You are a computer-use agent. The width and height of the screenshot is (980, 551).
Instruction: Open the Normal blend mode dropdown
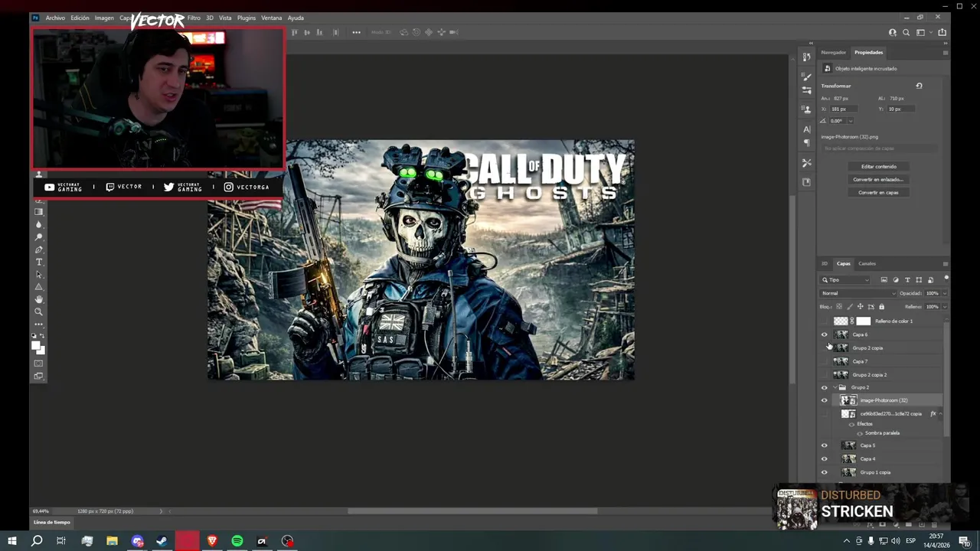(858, 293)
